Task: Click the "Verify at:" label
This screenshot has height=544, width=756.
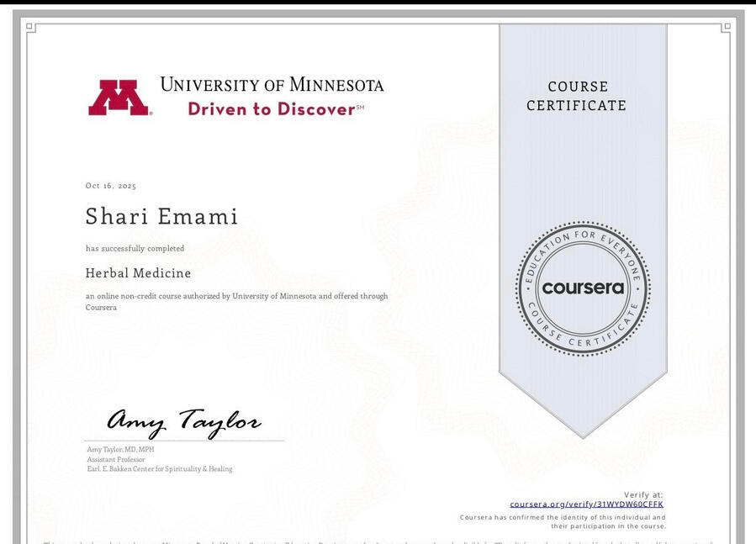Action: 643,495
